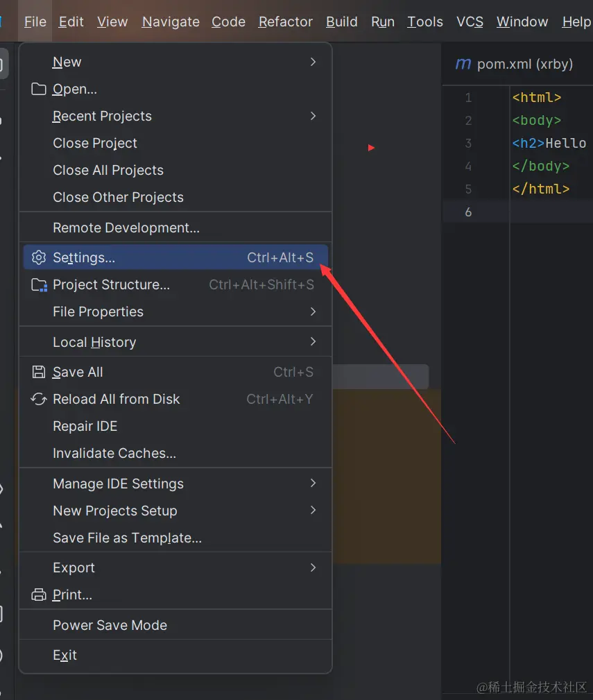Choose Close Project menu entry
Screen dimensions: 593x700
(95, 143)
